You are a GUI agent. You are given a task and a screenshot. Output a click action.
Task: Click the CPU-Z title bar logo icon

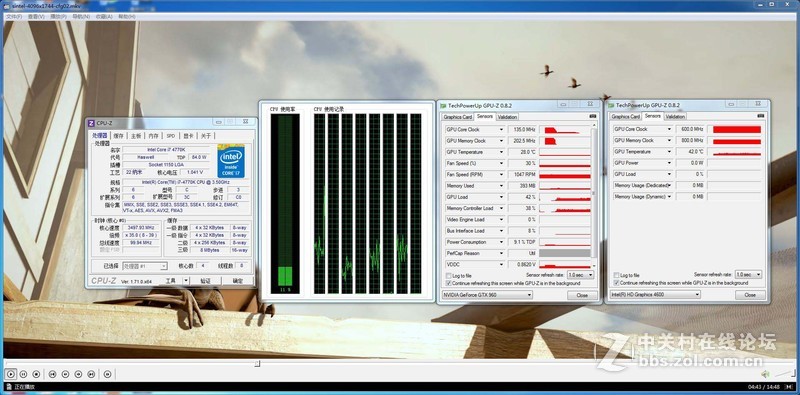point(91,123)
